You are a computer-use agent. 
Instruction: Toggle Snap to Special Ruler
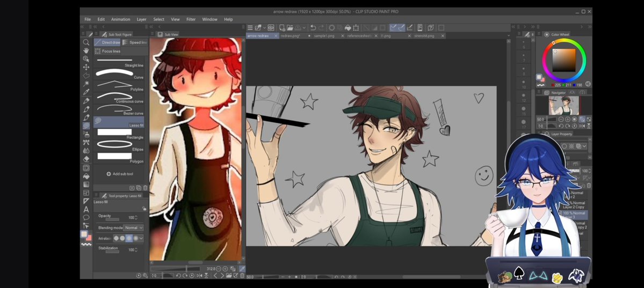pos(401,27)
